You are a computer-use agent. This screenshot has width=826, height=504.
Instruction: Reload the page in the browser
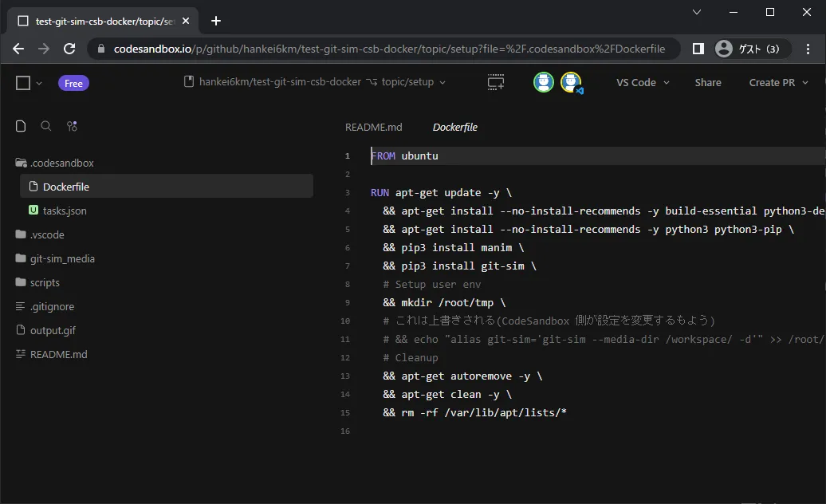tap(69, 49)
